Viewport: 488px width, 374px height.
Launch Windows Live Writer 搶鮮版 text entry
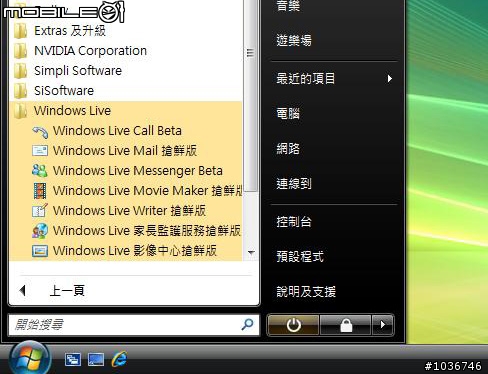coord(129,211)
